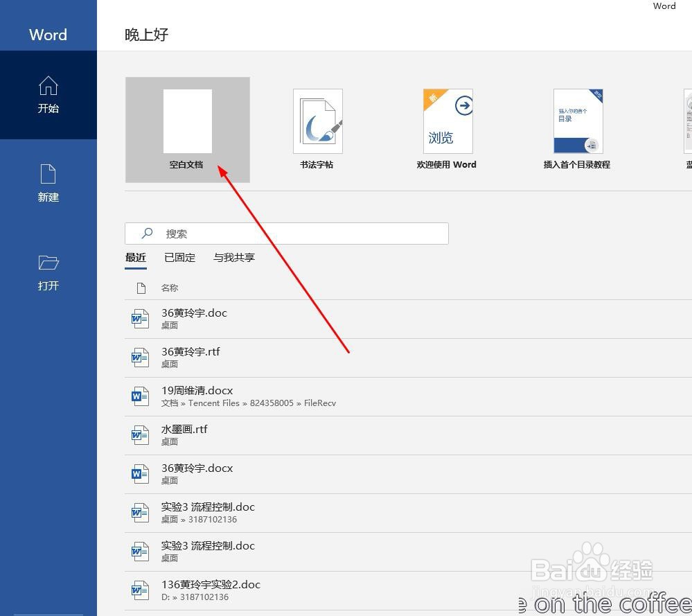Click the 搜索 search input field
Viewport: 692px width, 616px height.
point(287,234)
